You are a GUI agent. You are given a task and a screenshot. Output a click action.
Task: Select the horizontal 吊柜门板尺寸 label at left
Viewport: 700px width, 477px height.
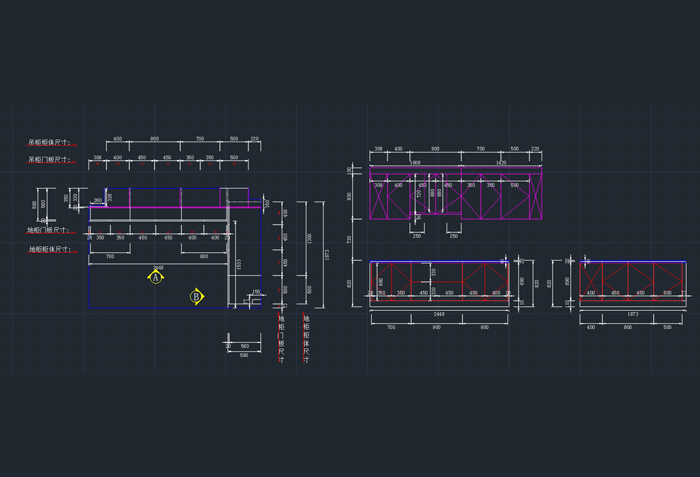coord(49,159)
